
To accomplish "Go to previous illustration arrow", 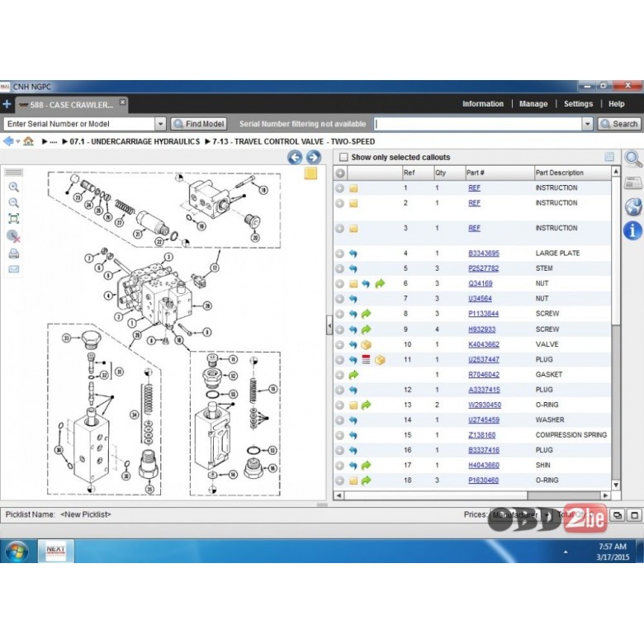I will point(295,158).
